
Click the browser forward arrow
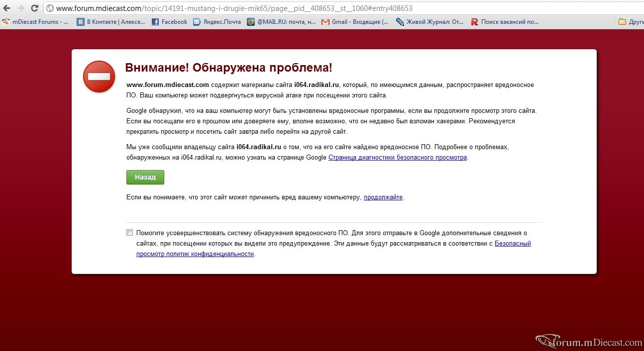pos(20,8)
